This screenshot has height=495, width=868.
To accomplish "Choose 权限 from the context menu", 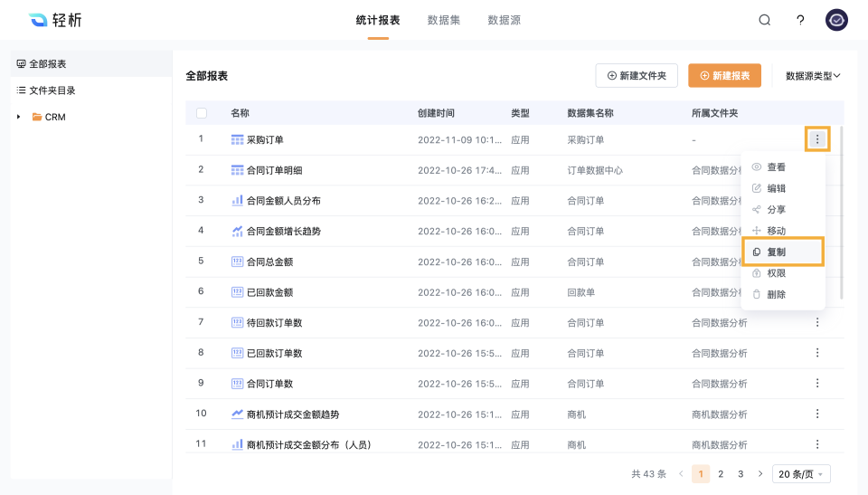I will point(783,273).
